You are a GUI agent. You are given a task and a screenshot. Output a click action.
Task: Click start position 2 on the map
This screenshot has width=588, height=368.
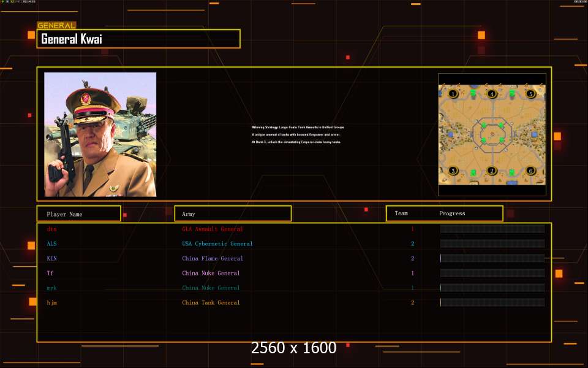pyautogui.click(x=492, y=171)
